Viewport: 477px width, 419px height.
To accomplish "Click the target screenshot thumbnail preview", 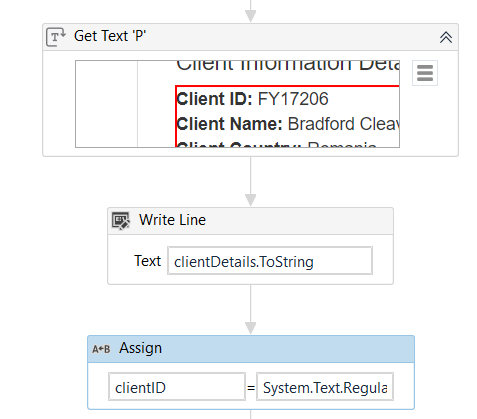I will tap(237, 104).
